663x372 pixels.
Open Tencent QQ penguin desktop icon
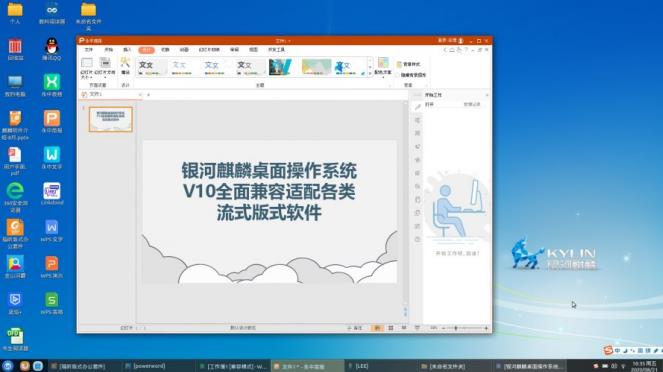(52, 49)
